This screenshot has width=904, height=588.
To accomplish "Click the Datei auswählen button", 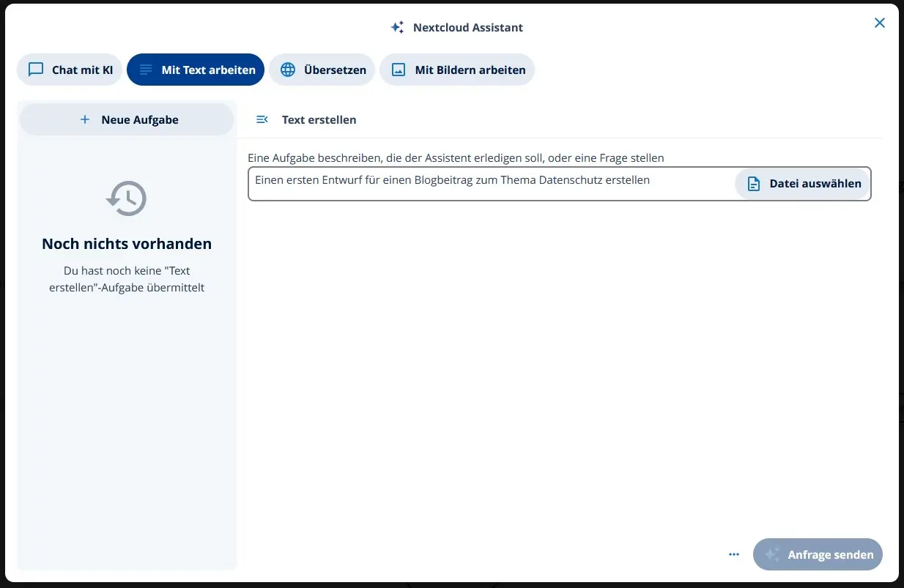I will point(802,184).
